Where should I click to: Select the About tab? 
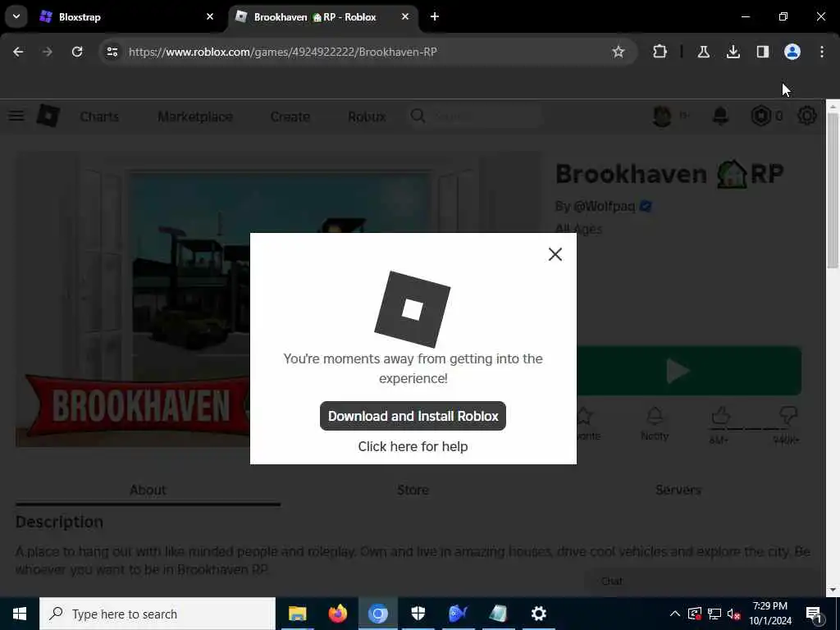(148, 490)
